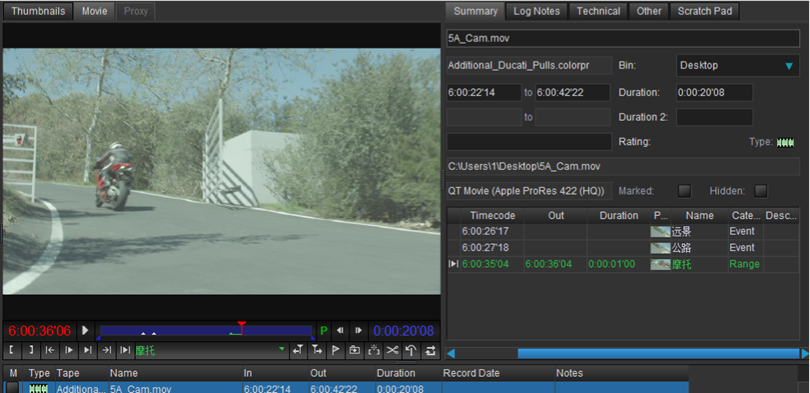Click the play-from-in bar-triangle icon
Image resolution: width=810 pixels, height=393 pixels.
pos(69,351)
